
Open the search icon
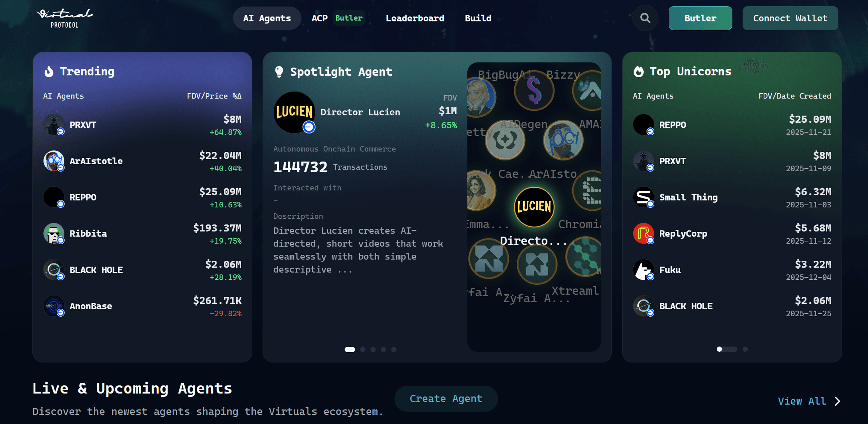pos(645,18)
